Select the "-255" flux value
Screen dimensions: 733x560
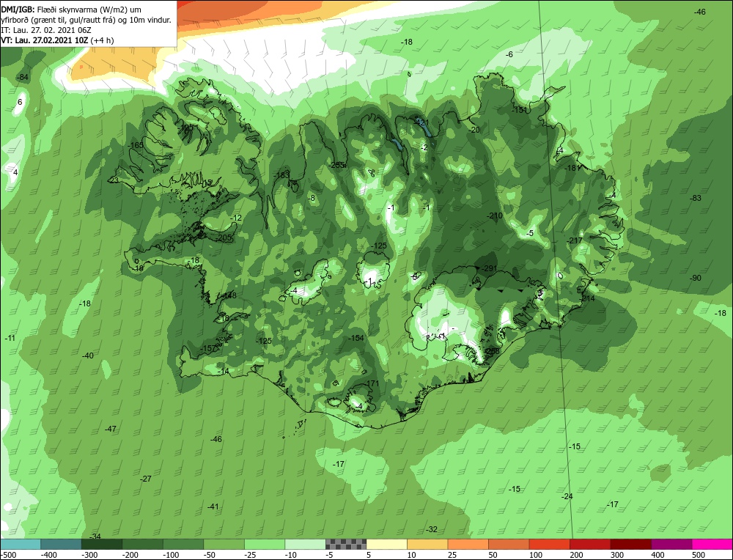[x=336, y=164]
